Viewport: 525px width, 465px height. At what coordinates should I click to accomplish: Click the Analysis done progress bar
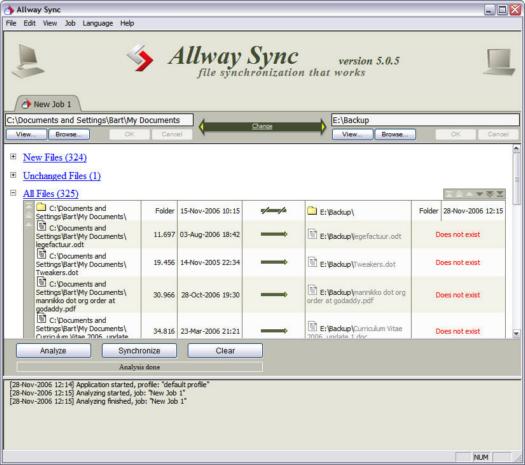point(140,367)
